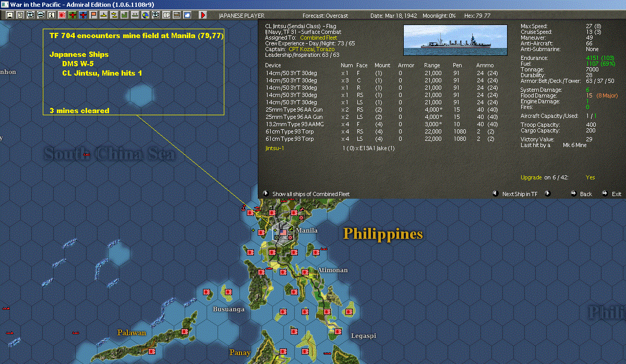Open the globe toolbar icon
This screenshot has height=364, width=626.
click(x=145, y=15)
